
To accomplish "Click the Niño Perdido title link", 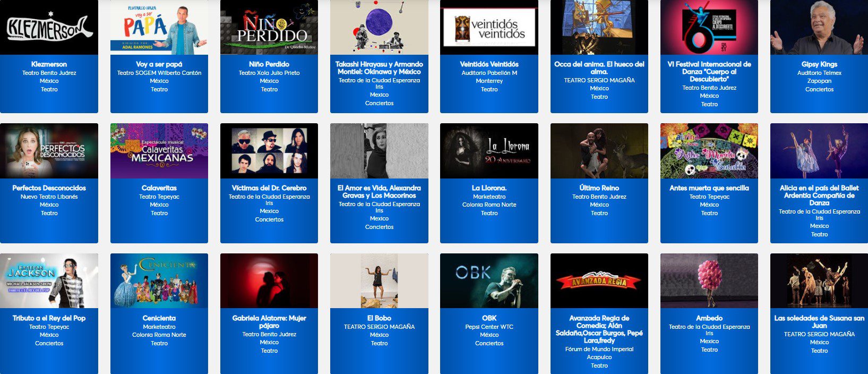I will [x=269, y=64].
